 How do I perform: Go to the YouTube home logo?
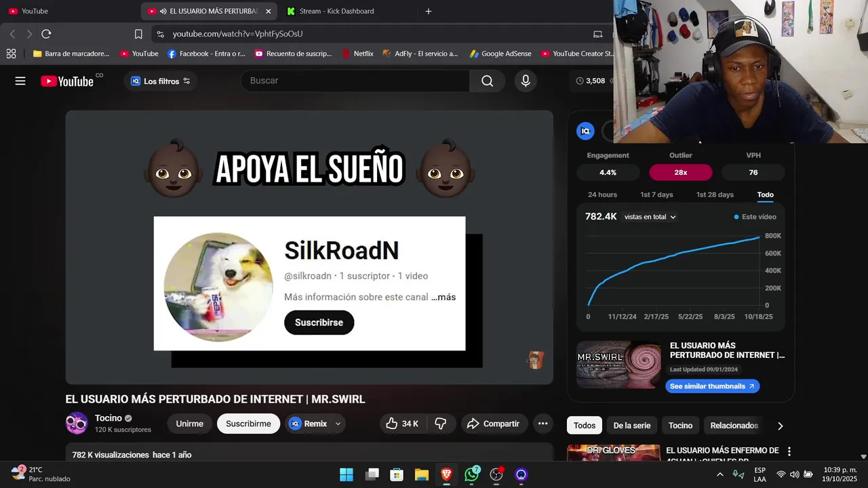(67, 81)
